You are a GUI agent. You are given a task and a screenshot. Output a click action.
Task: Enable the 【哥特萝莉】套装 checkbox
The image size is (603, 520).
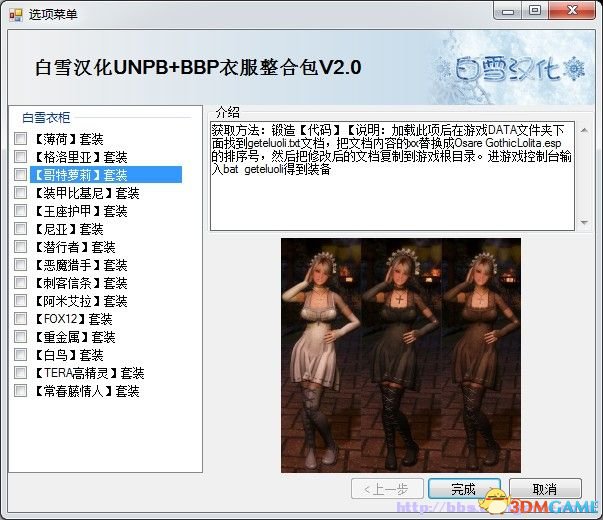point(20,175)
